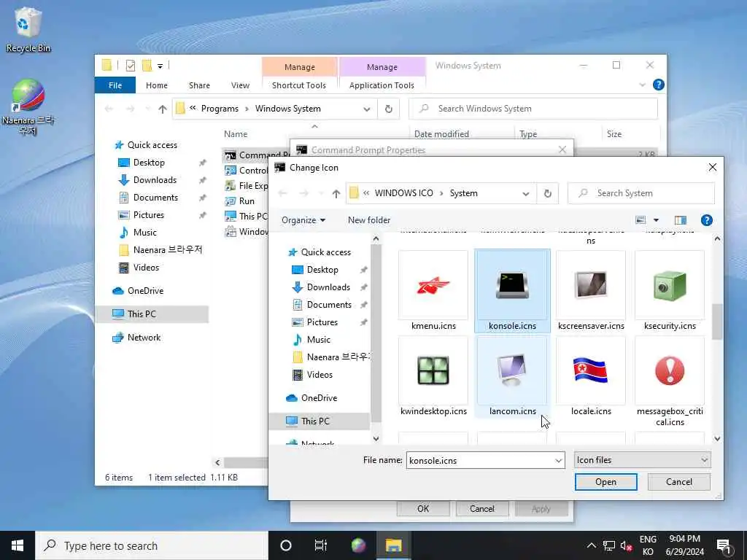747x560 pixels.
Task: Change view icon in Change Icon dialog
Action: (640, 220)
